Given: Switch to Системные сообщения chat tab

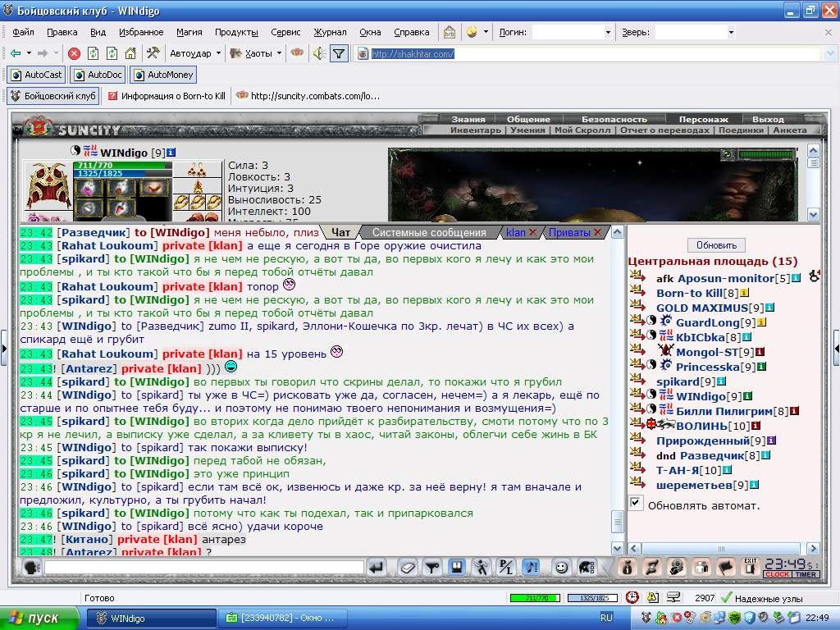Looking at the screenshot, I should pyautogui.click(x=429, y=232).
